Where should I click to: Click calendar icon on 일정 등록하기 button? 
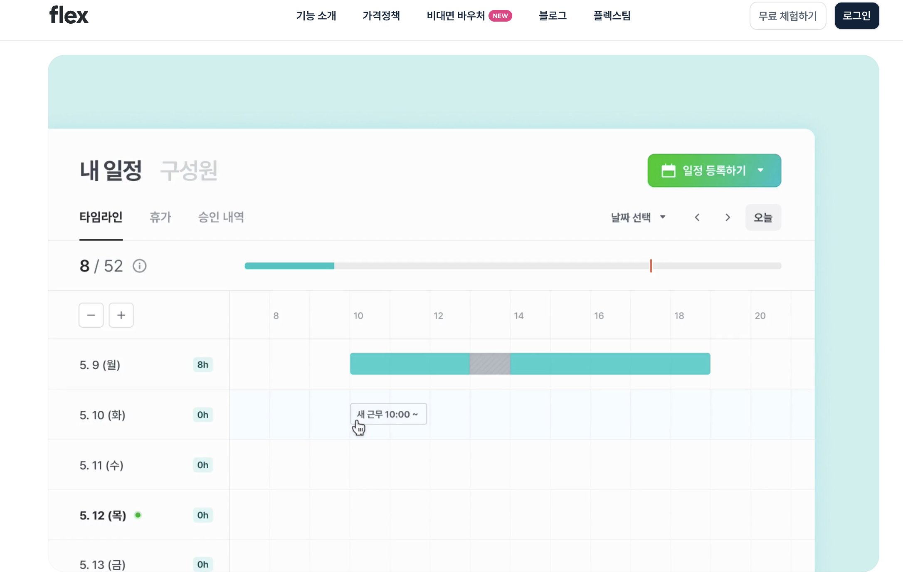click(668, 170)
